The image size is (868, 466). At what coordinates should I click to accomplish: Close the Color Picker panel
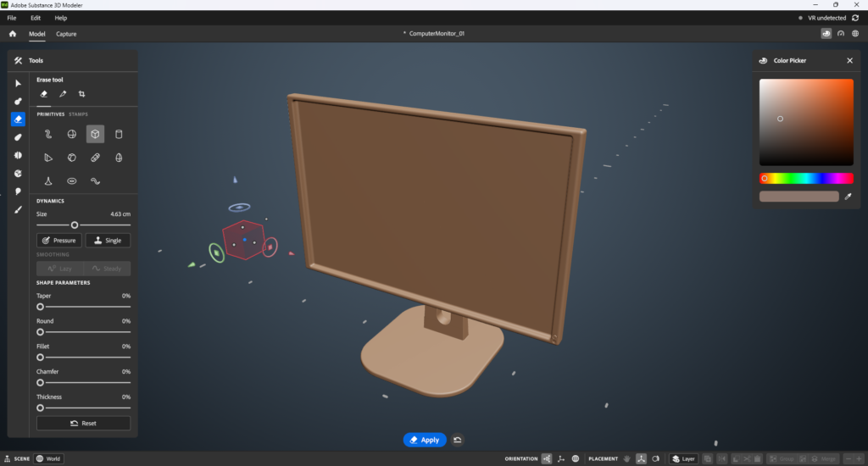point(849,61)
